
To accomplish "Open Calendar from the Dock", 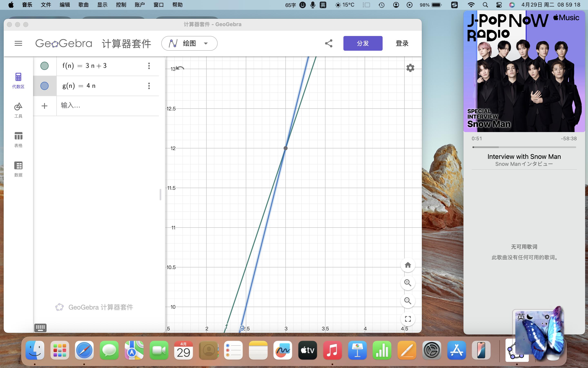I will tap(184, 350).
